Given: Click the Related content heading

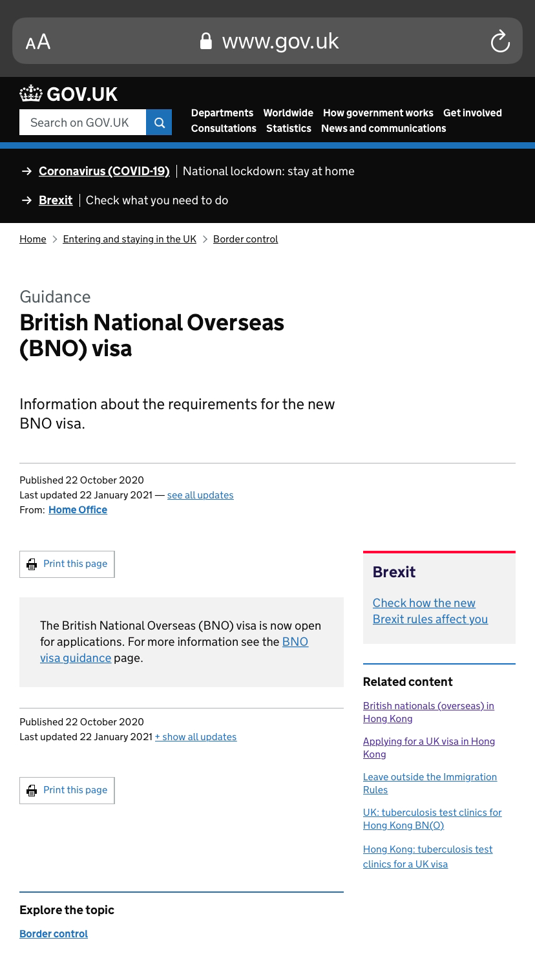Looking at the screenshot, I should (408, 682).
